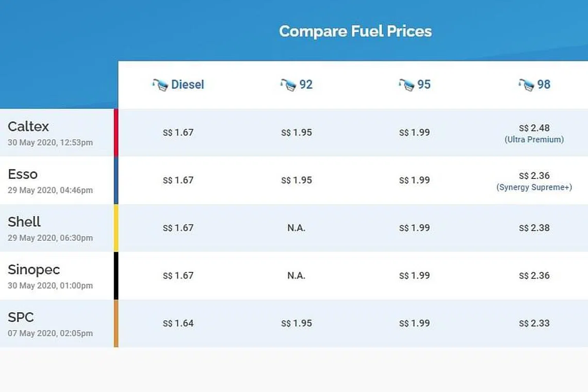Click SPC 98 price S$ 2.33
588x392 pixels.
pos(534,323)
